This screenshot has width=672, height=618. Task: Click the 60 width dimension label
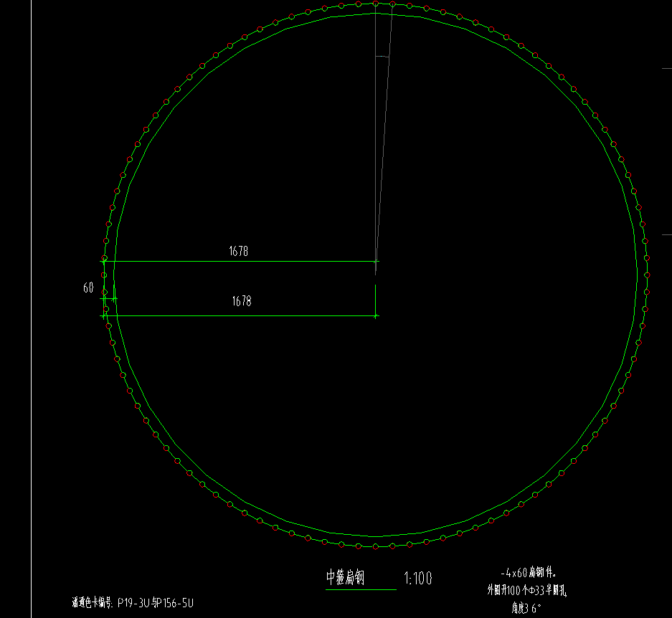88,287
